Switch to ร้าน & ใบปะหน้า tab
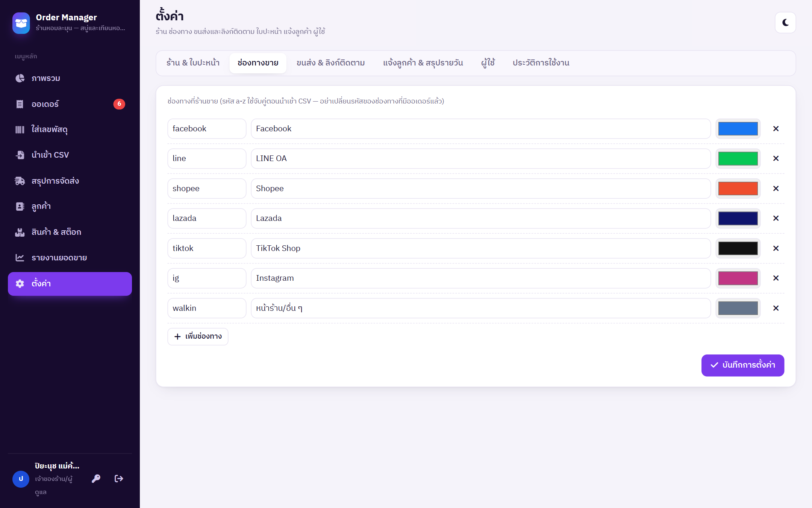This screenshot has height=508, width=812. 193,63
